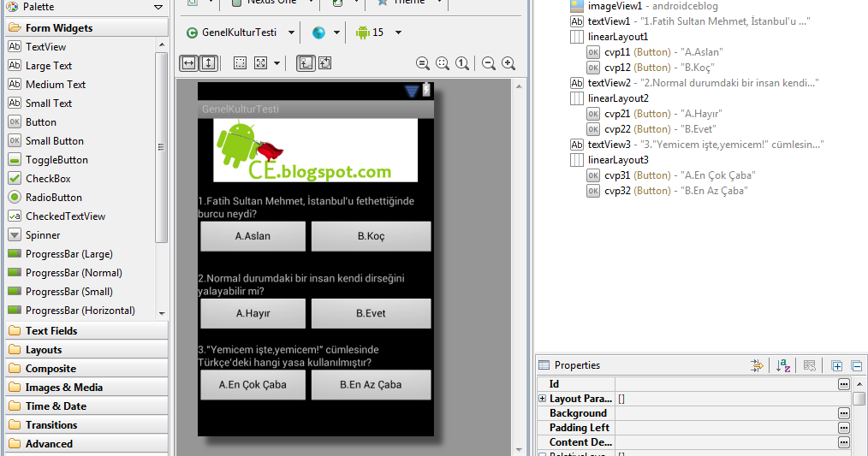Click the B.Evet button on canvas
The image size is (868, 456).
pyautogui.click(x=371, y=314)
